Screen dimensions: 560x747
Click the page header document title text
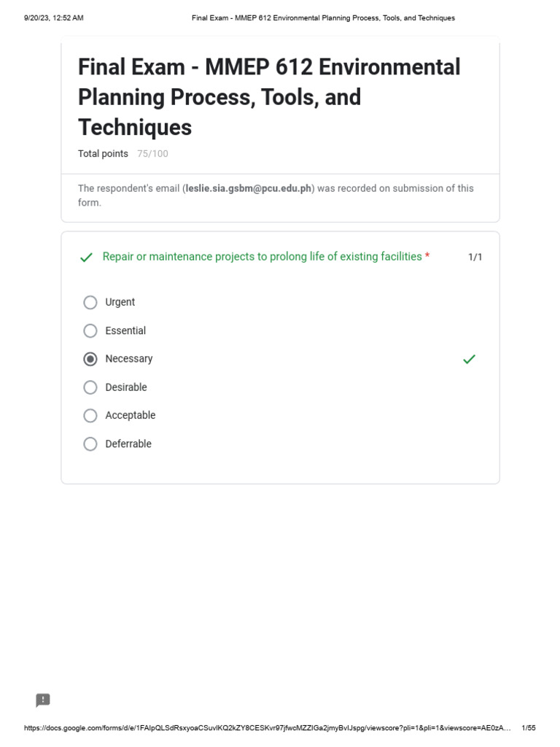tap(323, 18)
